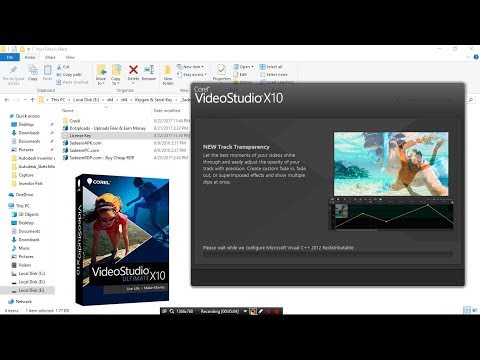Click Copy path in the ribbon

(x=69, y=75)
